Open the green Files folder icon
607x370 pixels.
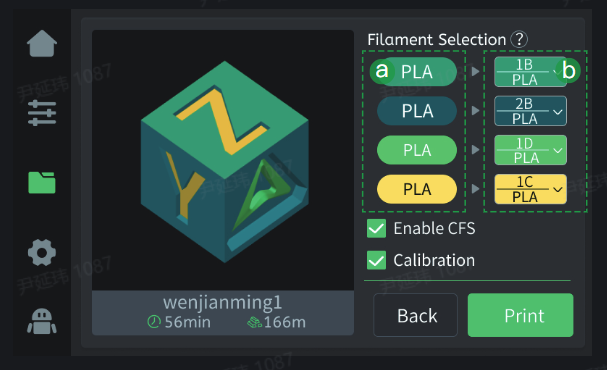point(42,182)
